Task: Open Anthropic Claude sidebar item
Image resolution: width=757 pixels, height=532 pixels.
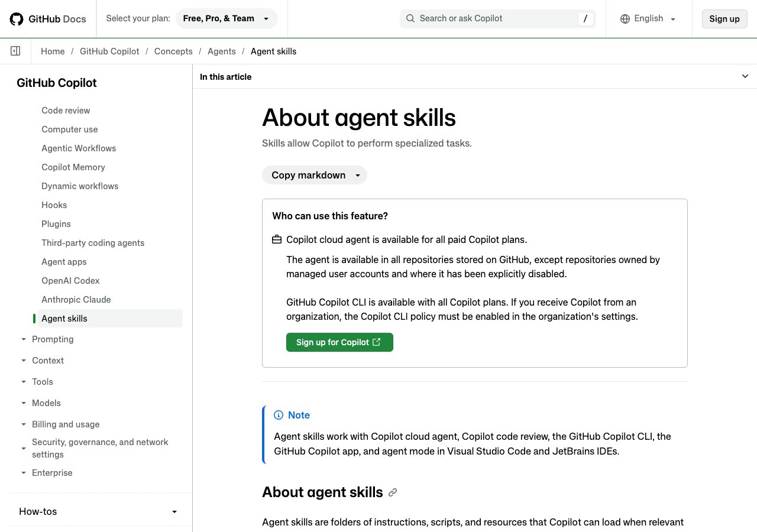Action: coord(76,300)
